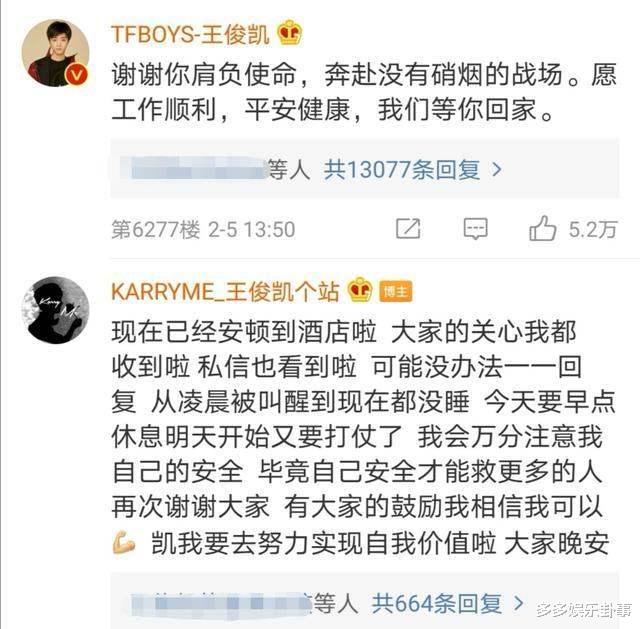
Task: Click the TFBOYS-王俊凯 username
Action: (190, 34)
